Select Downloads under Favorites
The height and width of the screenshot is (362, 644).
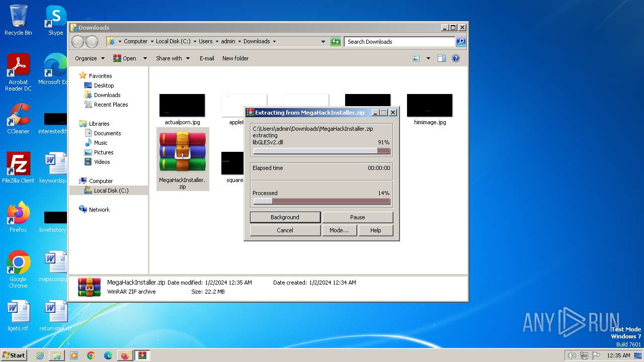[107, 95]
